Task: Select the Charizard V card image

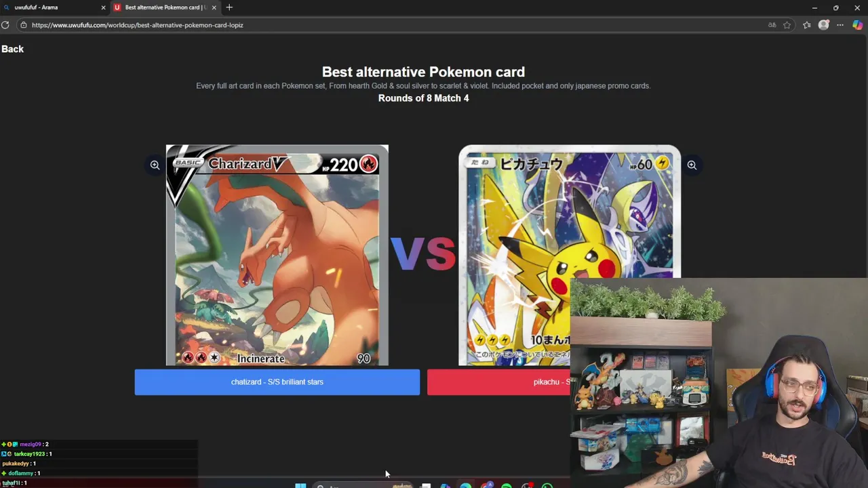Action: pos(277,255)
